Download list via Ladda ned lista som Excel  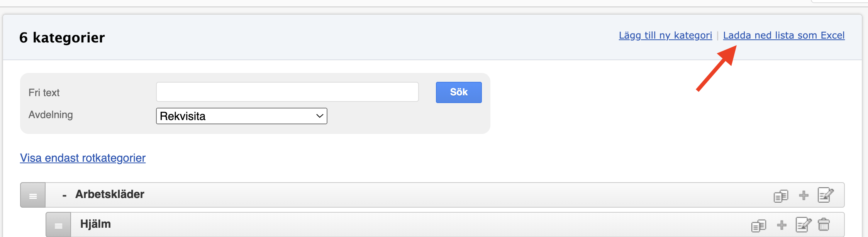(784, 35)
